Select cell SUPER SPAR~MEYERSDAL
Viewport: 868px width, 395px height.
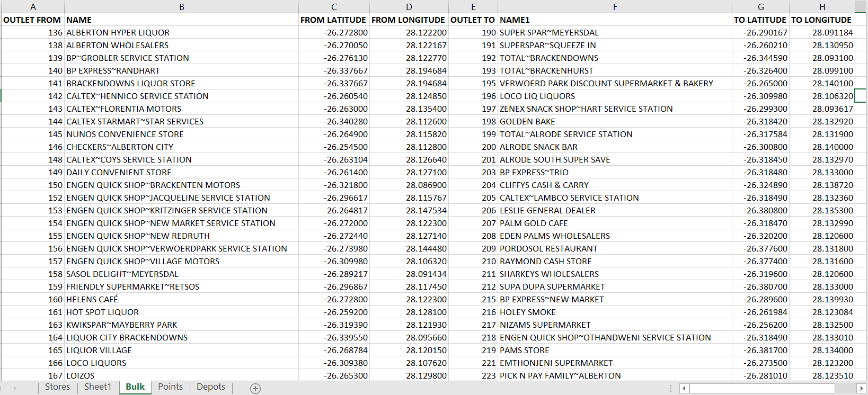point(615,32)
